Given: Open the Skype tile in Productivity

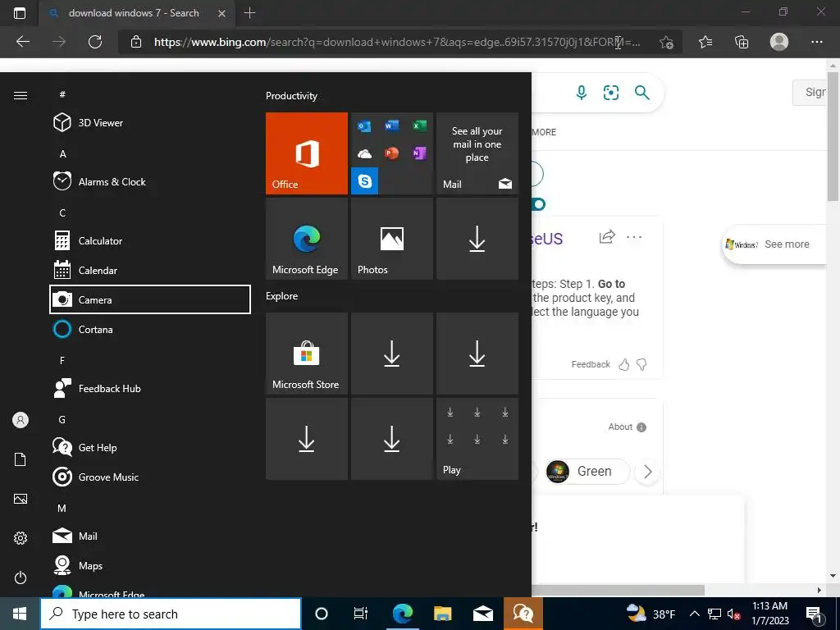Looking at the screenshot, I should (365, 181).
